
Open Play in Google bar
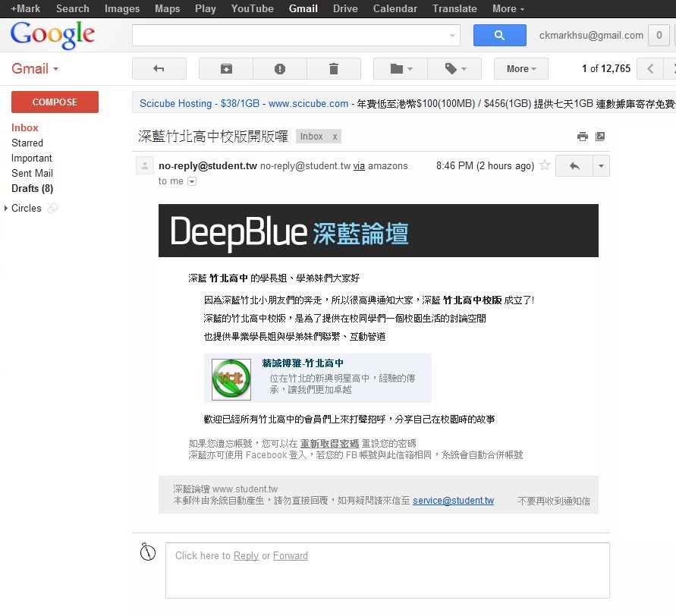(x=205, y=8)
